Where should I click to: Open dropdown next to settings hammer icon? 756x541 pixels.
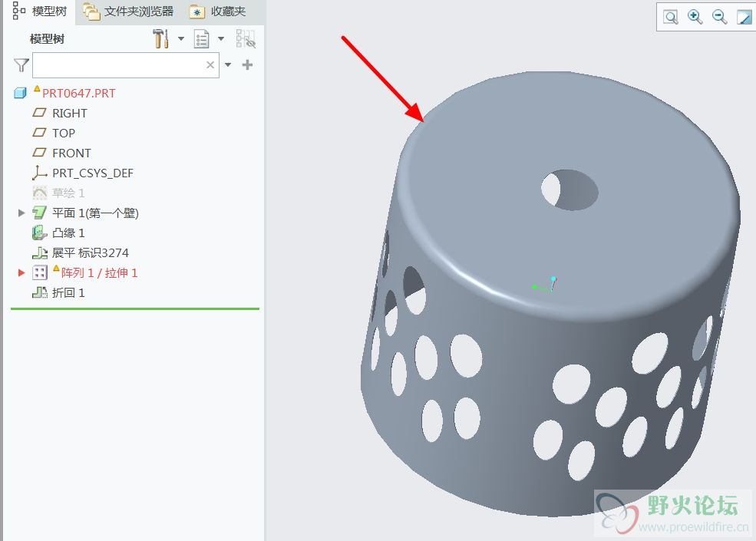pyautogui.click(x=181, y=38)
